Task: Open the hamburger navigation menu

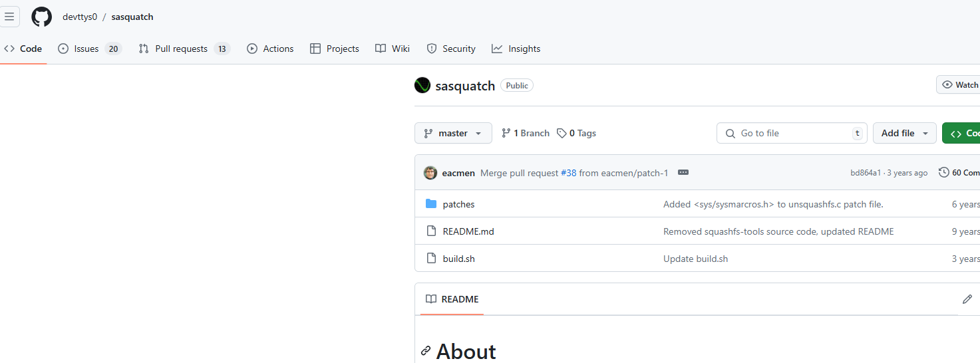Action: tap(10, 17)
